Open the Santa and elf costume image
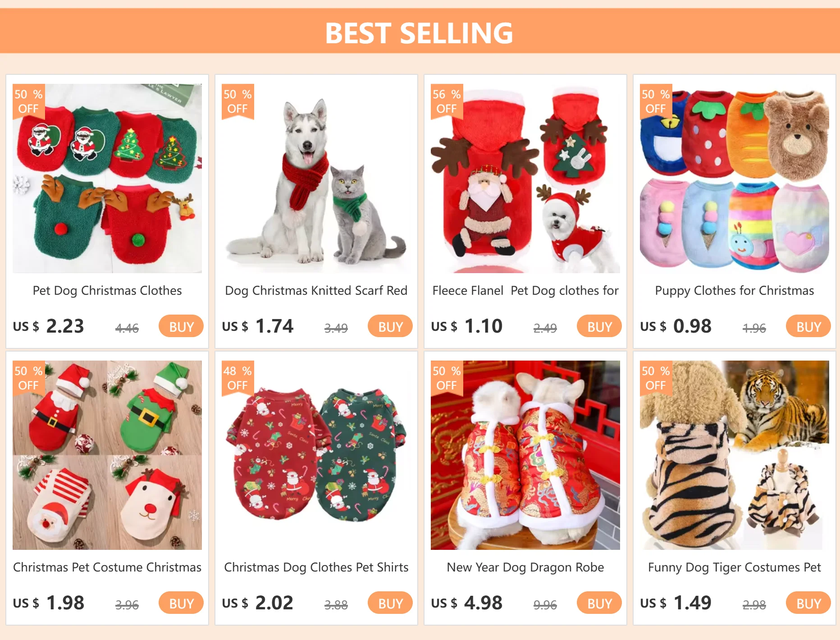This screenshot has width=840, height=640. point(107,455)
